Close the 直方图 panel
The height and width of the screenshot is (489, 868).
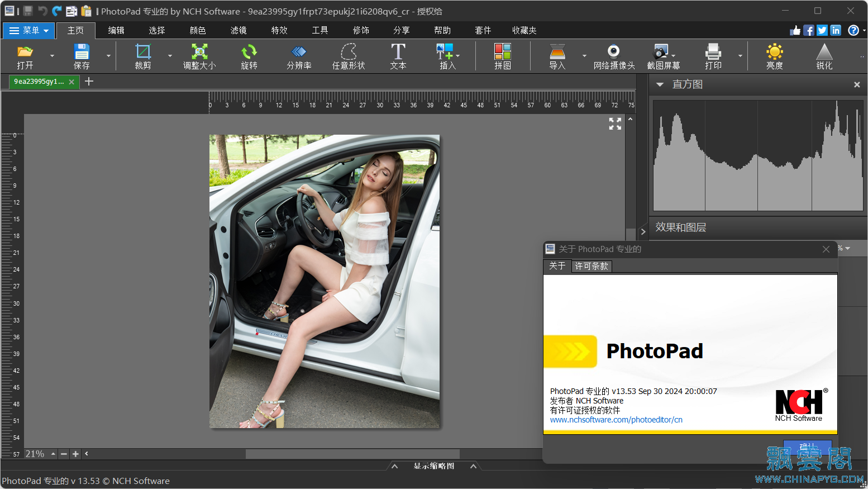857,84
